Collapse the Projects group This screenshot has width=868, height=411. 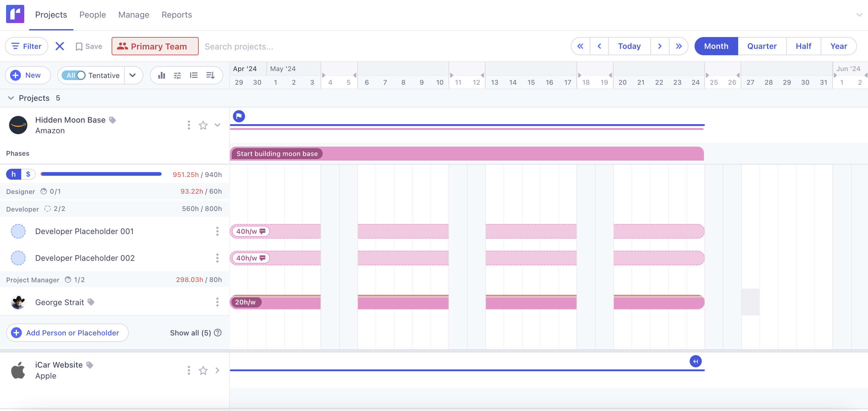click(11, 98)
